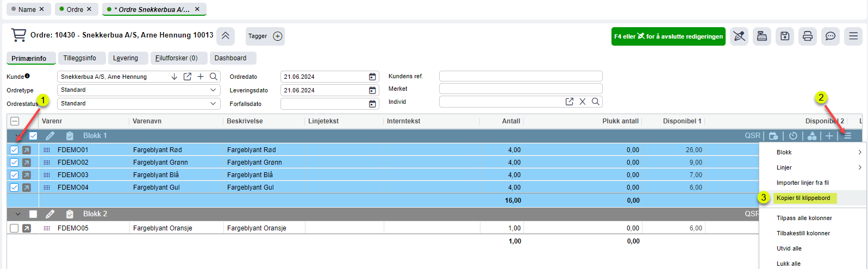Open the comments speech bubble icon
This screenshot has width=868, height=269.
(830, 36)
